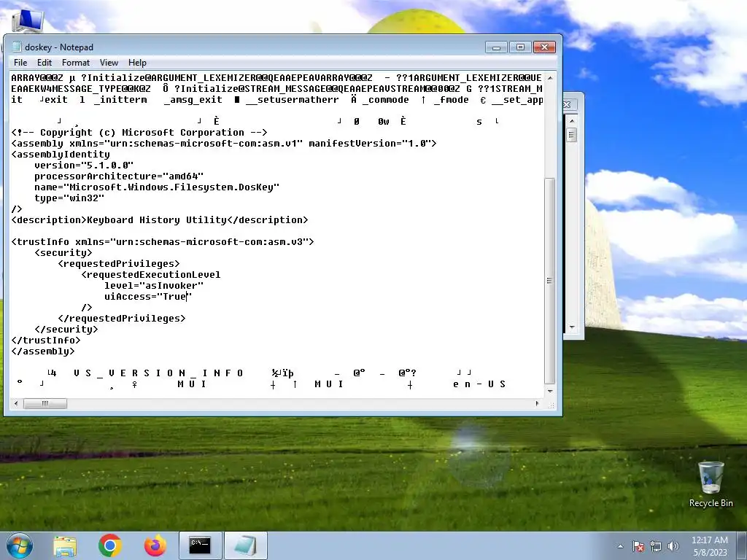Minimize the doskey Notepad window
Image resolution: width=747 pixels, height=560 pixels.
496,47
